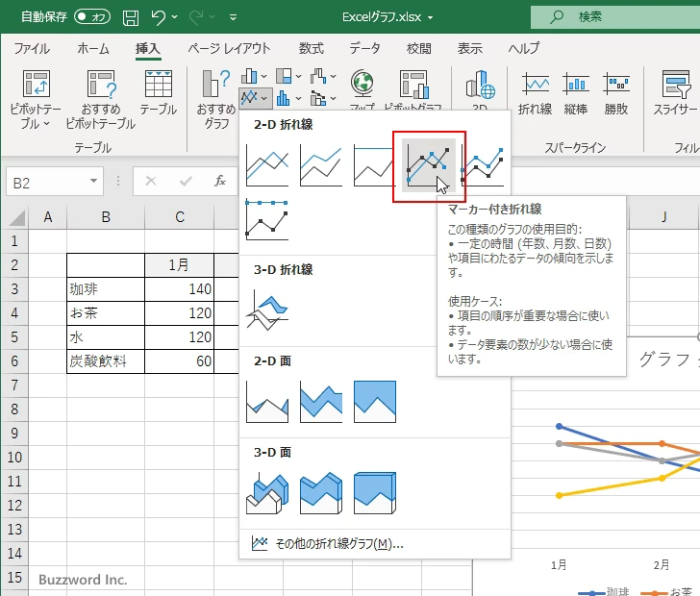Switch to the 校閲 tab
Screen dimensions: 700x596
(419, 48)
